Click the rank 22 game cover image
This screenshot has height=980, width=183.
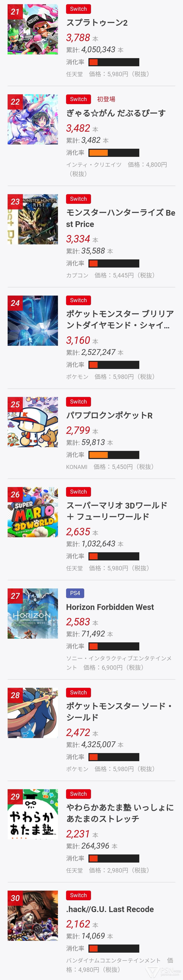point(33,119)
